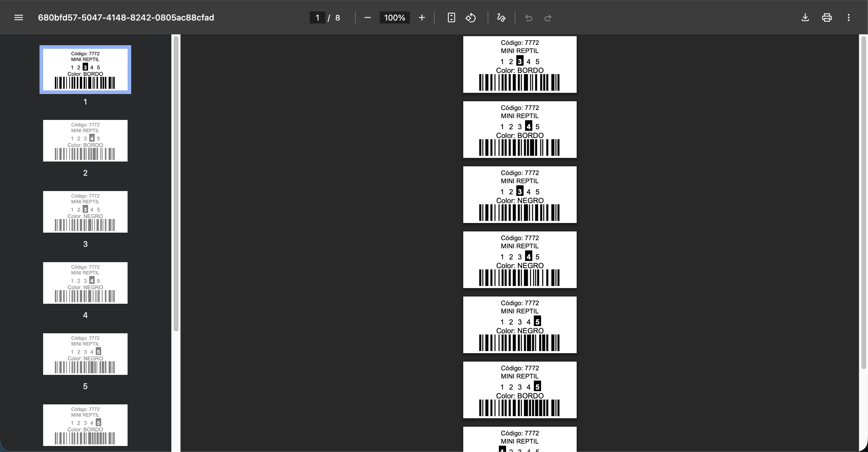Click the main document vertical scrollbar
Image resolution: width=868 pixels, height=452 pixels.
(x=863, y=202)
